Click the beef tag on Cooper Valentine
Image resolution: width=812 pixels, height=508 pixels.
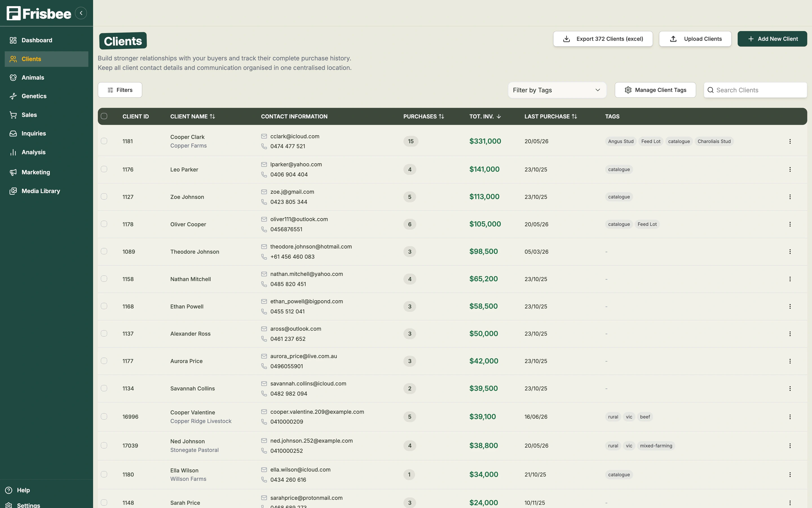pos(645,417)
